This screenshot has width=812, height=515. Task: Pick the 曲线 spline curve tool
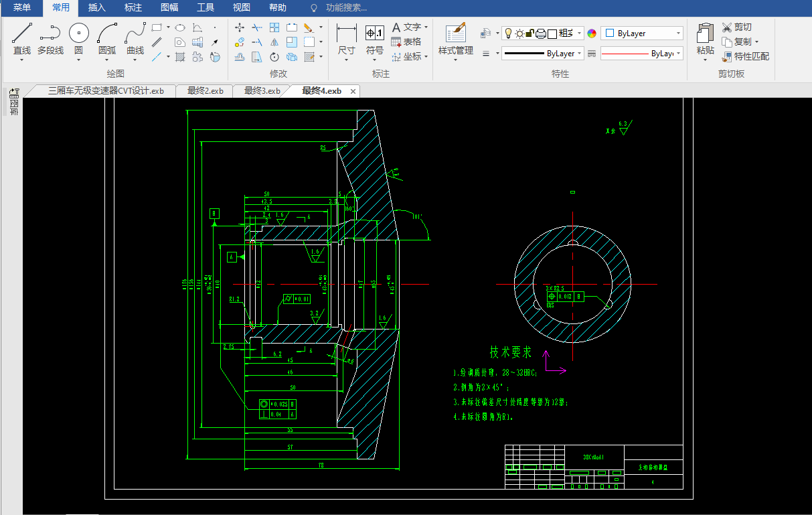(135, 39)
